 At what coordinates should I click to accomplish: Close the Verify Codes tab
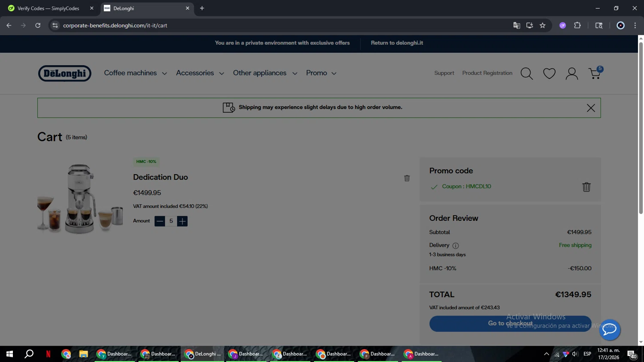91,8
